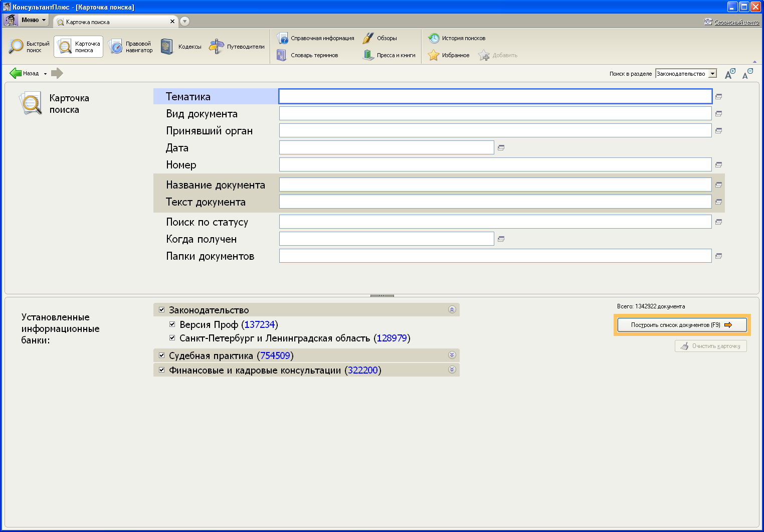
Task: Click Построить список документов button
Action: (x=682, y=325)
